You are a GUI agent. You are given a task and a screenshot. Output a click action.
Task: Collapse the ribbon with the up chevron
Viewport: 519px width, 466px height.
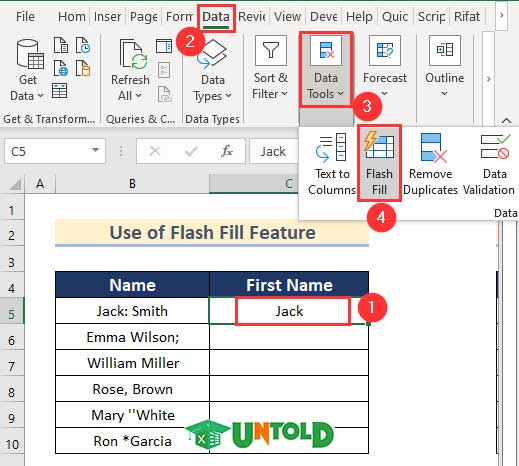point(506,120)
